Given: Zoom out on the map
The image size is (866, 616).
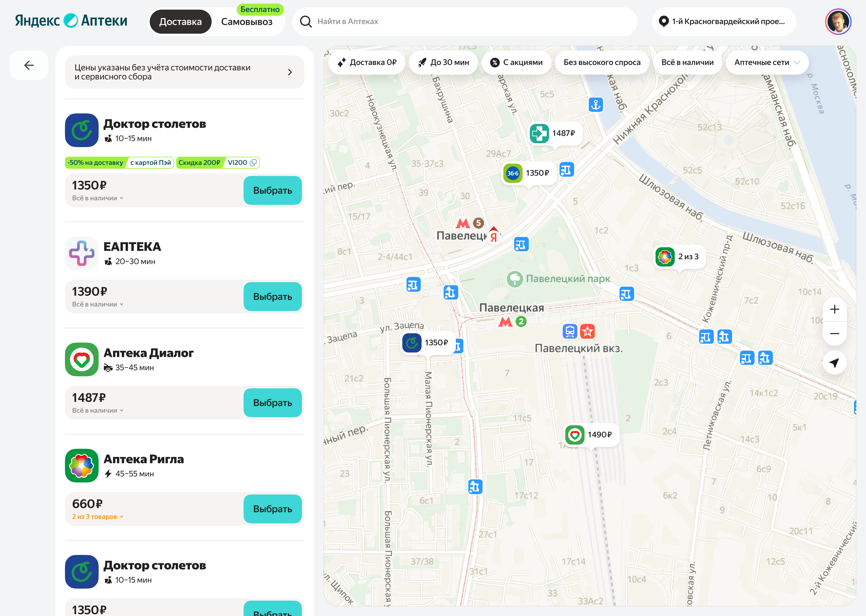Looking at the screenshot, I should click(x=834, y=334).
